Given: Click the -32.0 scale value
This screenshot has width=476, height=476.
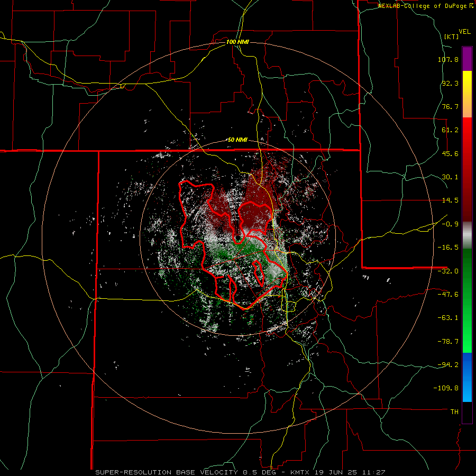Looking at the screenshot, I should (x=448, y=271).
